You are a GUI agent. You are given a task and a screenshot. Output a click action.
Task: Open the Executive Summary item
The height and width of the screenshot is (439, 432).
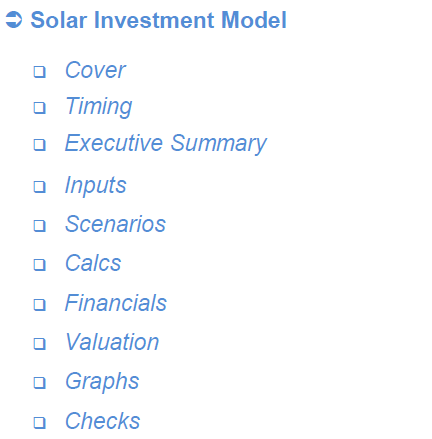pyautogui.click(x=166, y=143)
